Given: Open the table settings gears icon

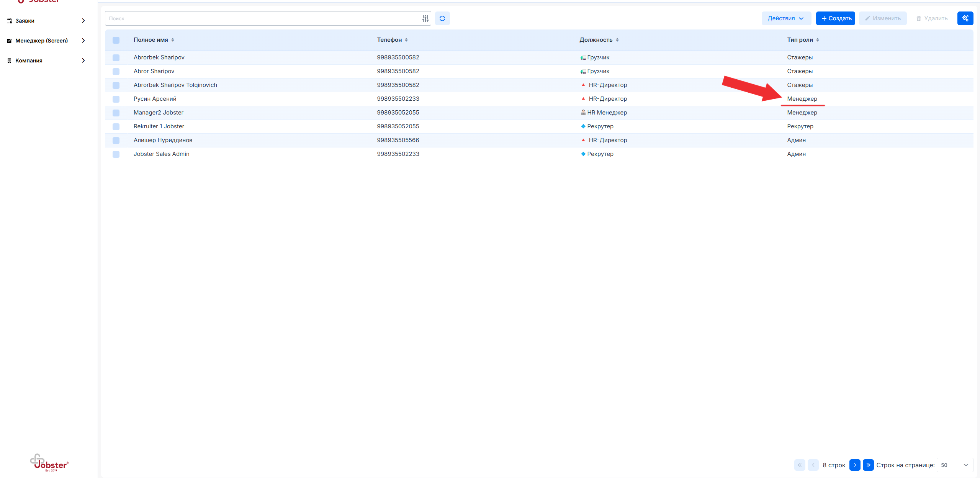Looking at the screenshot, I should pyautogui.click(x=965, y=18).
